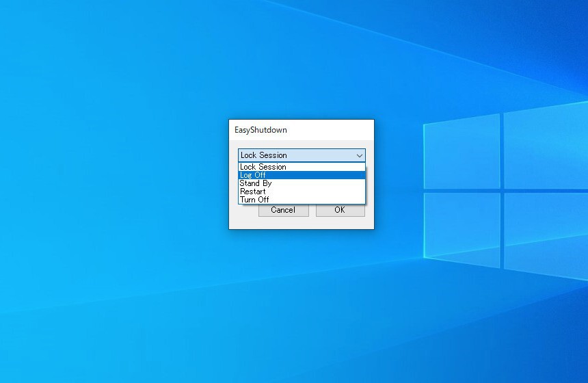This screenshot has width=588, height=383.
Task: Click the gray dialog area left of Cancel
Action: pos(244,211)
